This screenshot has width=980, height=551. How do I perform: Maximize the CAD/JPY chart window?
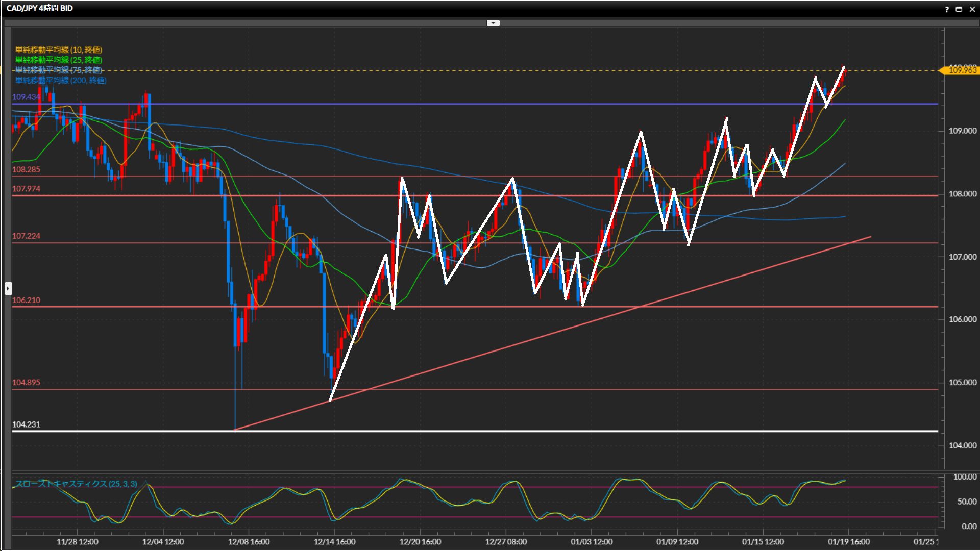[959, 9]
